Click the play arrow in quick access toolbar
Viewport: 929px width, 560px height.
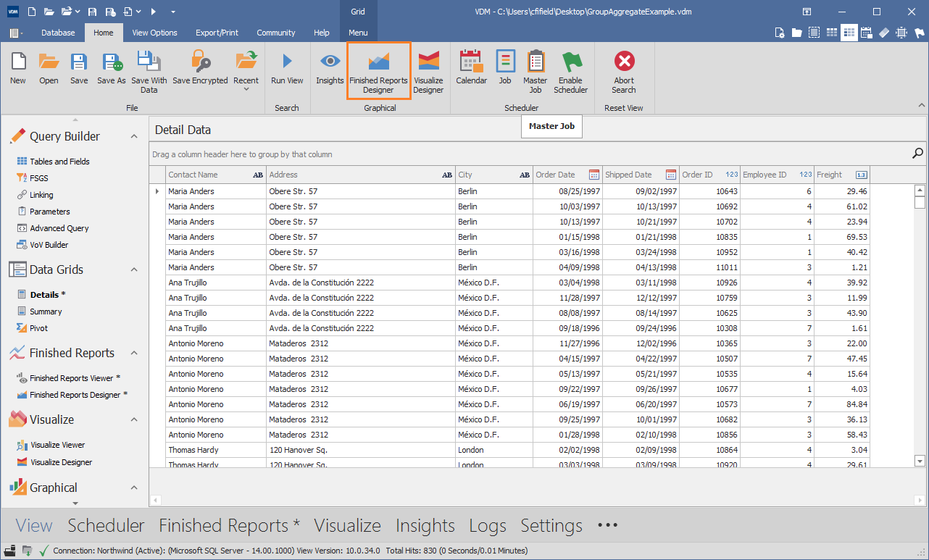point(154,12)
